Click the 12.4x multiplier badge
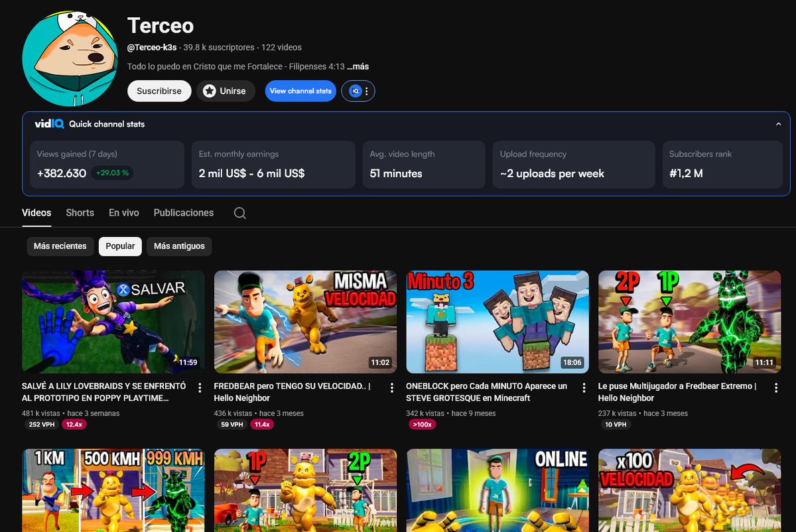Viewport: 796px width, 532px height. (74, 425)
